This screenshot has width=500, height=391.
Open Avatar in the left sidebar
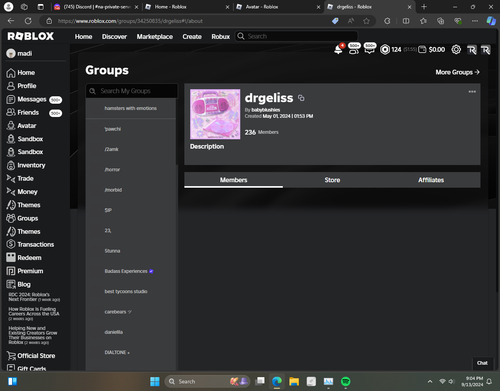[22, 126]
